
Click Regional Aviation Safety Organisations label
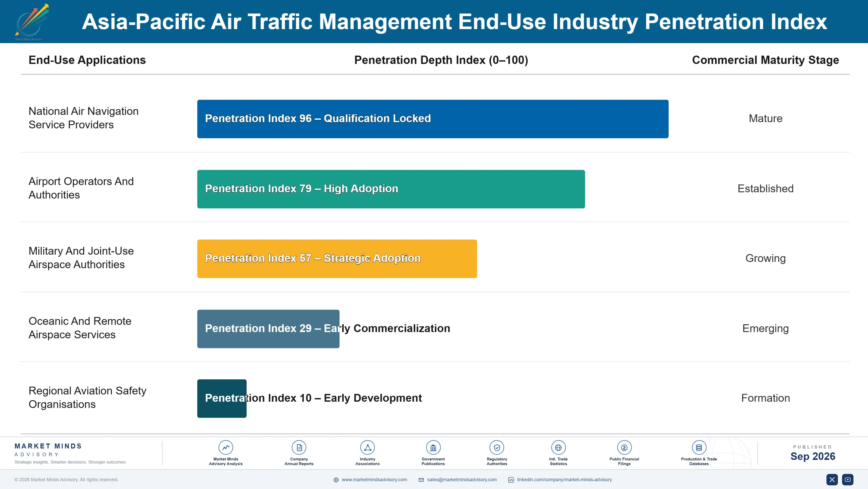(x=88, y=398)
